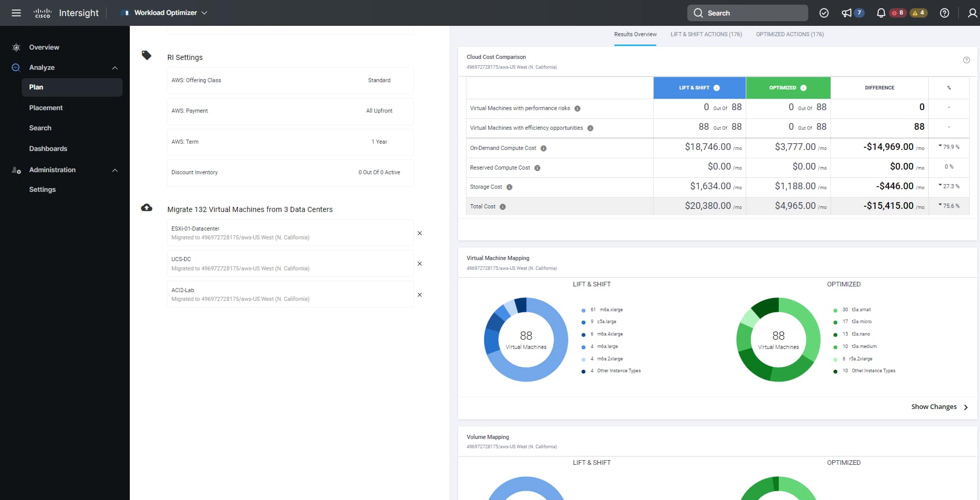Remove UCS-DC data center entry
980x500 pixels.
pyautogui.click(x=419, y=264)
